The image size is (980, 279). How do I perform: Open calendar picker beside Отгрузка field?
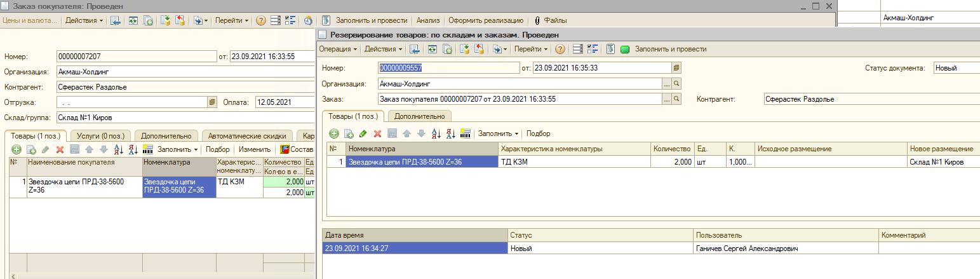tap(212, 102)
